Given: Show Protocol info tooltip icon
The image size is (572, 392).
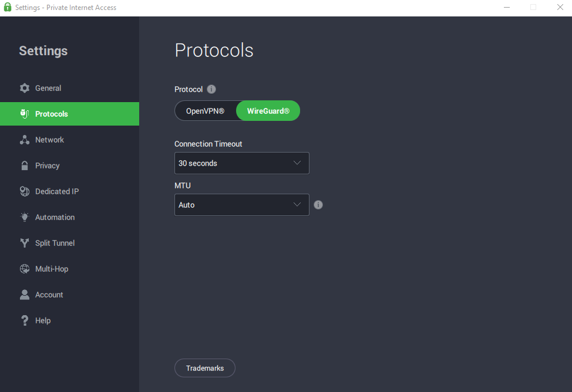Looking at the screenshot, I should [211, 89].
